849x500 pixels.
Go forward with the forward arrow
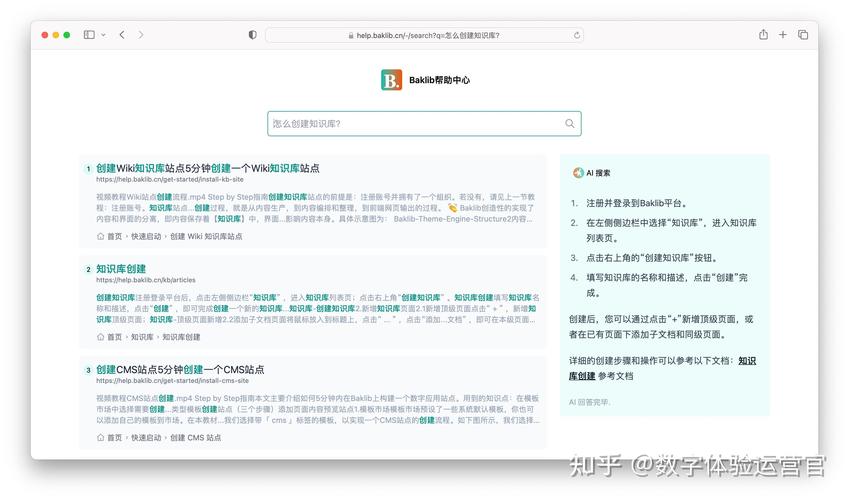pos(141,35)
